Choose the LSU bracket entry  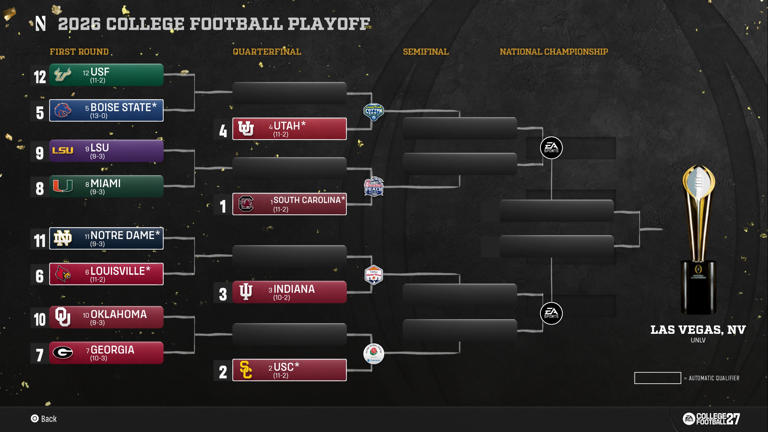[106, 151]
